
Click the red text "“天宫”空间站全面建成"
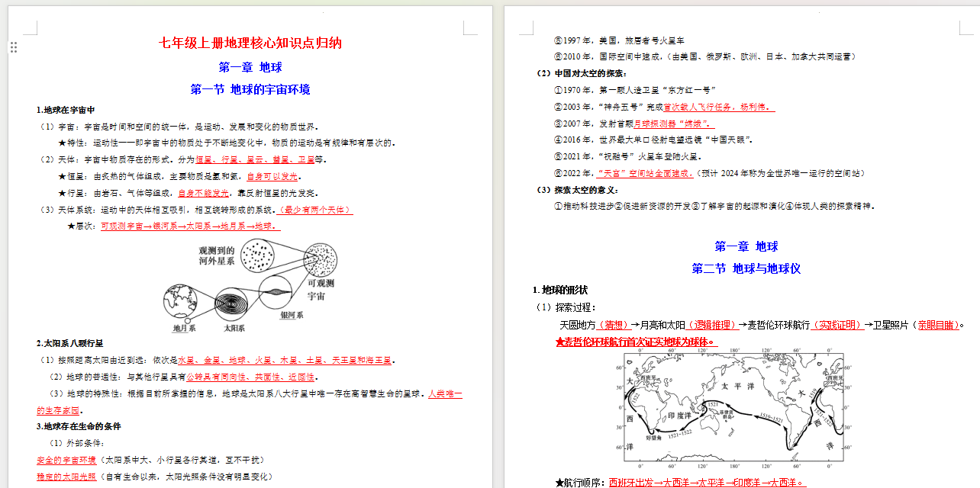[x=643, y=174]
